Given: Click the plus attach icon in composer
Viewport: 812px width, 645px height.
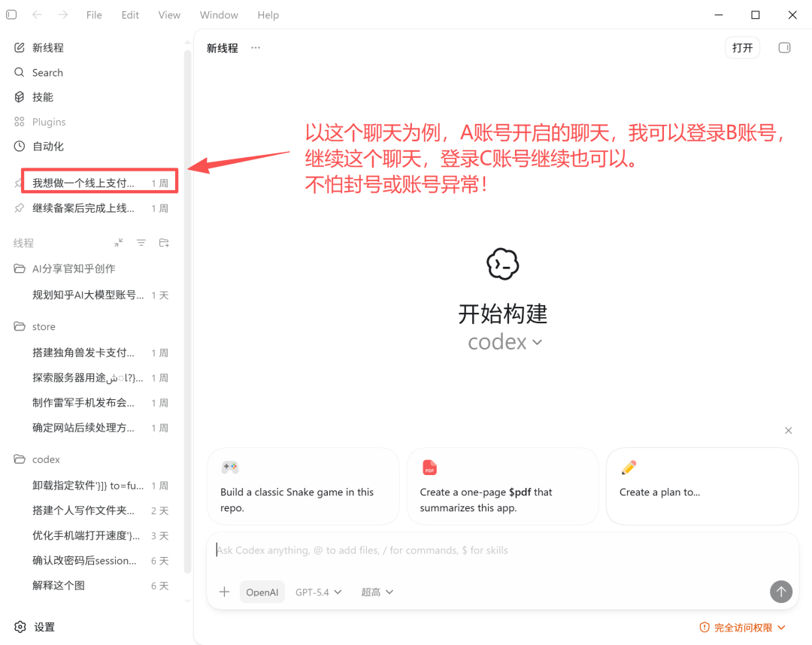Looking at the screenshot, I should (x=224, y=592).
